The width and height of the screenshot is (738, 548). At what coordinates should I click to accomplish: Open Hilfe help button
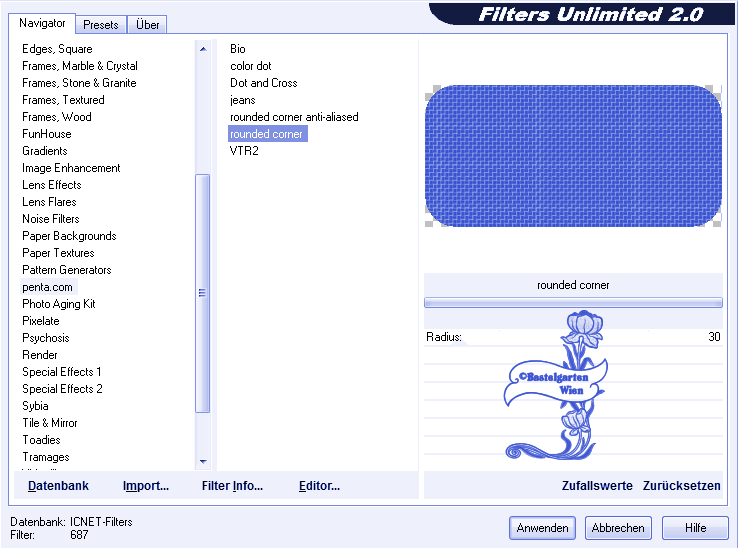tap(695, 528)
